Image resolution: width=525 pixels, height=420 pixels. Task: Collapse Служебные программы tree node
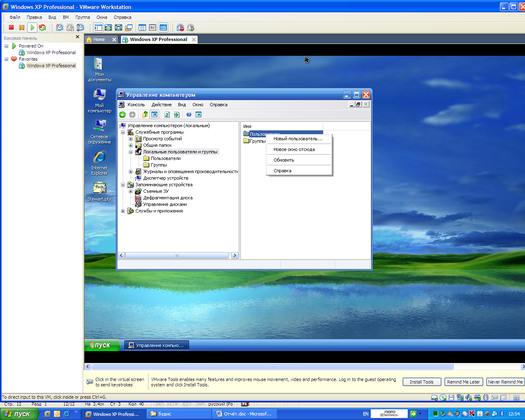tap(123, 132)
